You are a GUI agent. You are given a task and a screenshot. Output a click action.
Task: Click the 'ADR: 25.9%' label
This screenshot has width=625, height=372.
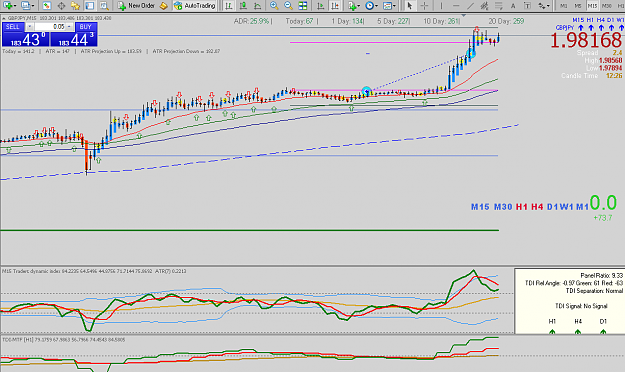252,21
